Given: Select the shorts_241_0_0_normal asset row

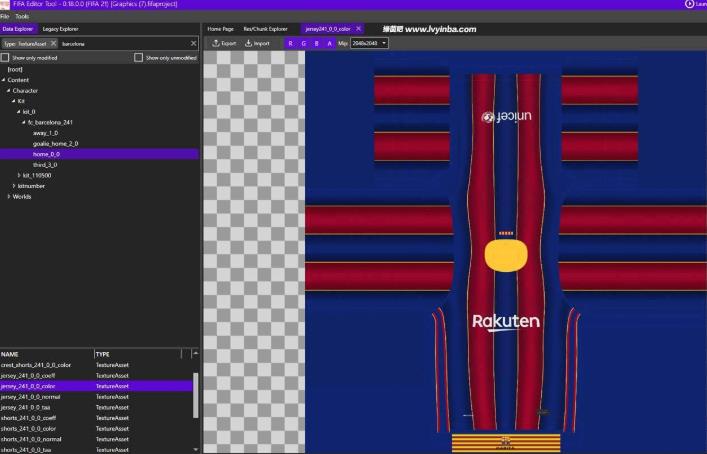Looking at the screenshot, I should (96, 439).
